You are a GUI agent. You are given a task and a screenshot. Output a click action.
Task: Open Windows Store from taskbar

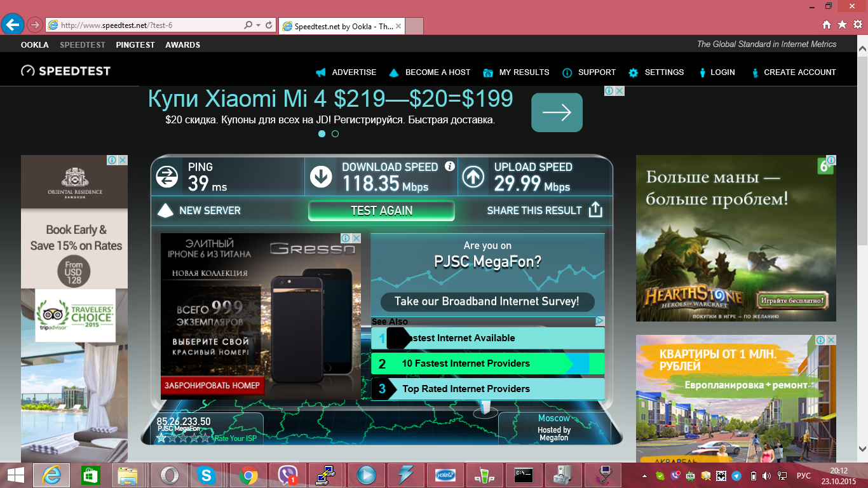point(91,475)
